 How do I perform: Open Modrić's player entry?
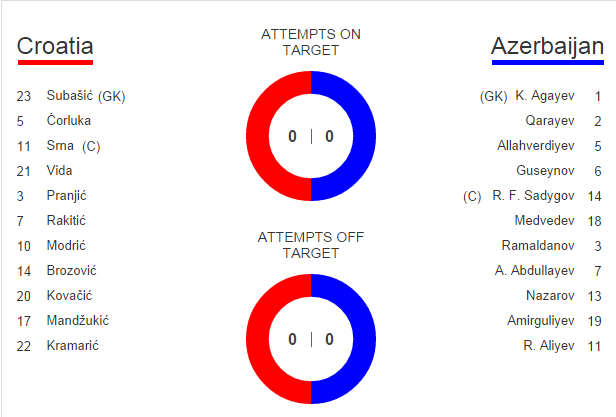click(x=66, y=246)
